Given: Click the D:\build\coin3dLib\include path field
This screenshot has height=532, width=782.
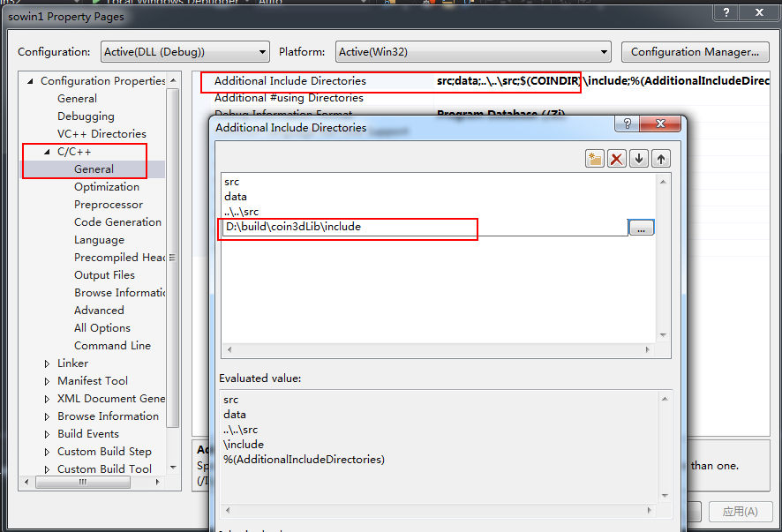Looking at the screenshot, I should coord(424,228).
